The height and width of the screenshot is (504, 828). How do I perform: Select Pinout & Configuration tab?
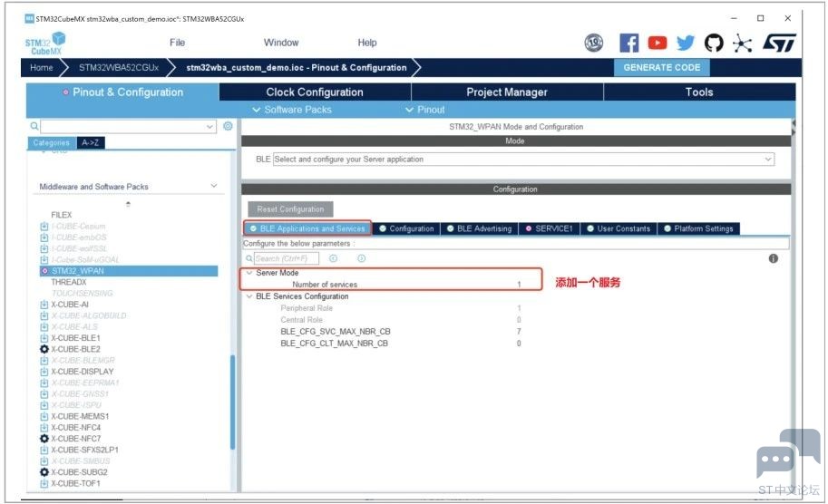122,92
